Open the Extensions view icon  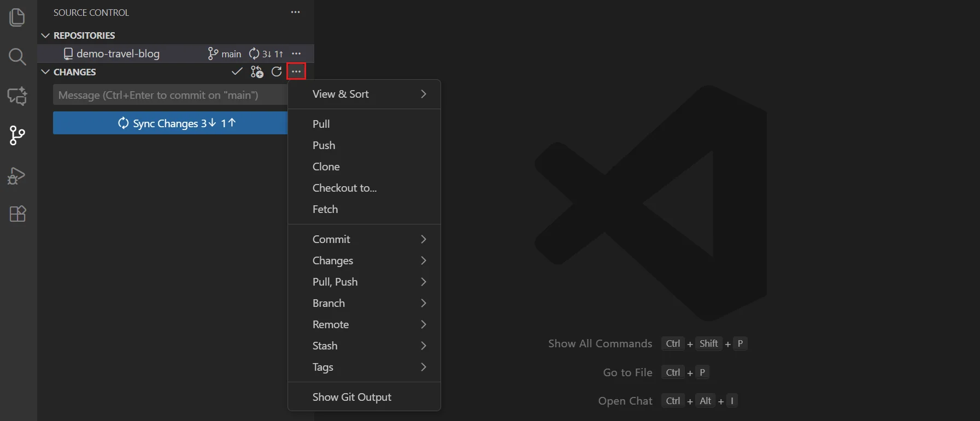[17, 214]
